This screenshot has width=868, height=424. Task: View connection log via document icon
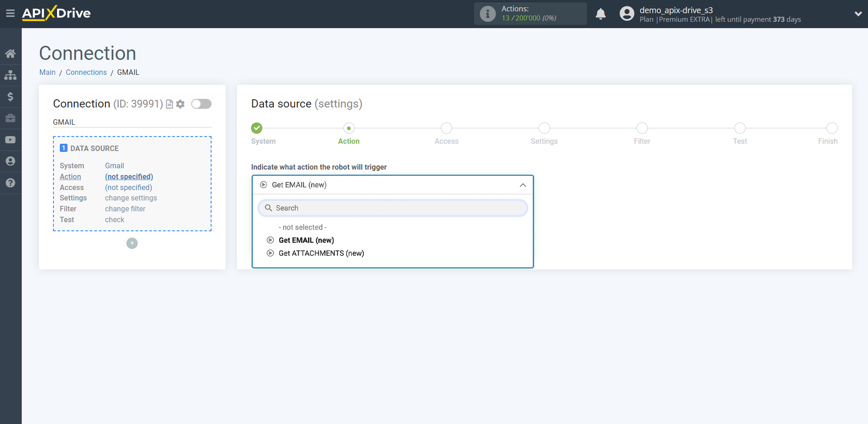169,104
